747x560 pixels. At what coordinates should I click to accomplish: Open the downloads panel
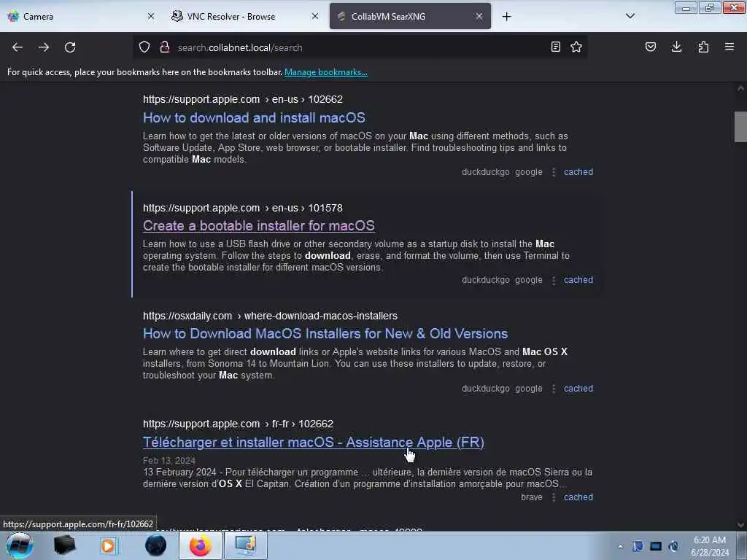[x=676, y=47]
